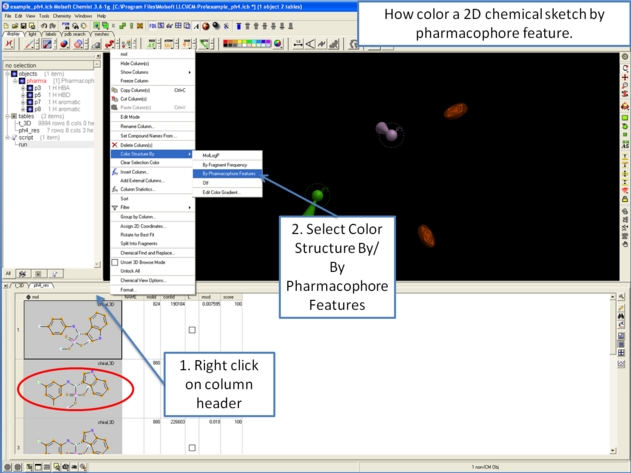Expand the tables tree node
Image resolution: width=631 pixels, height=473 pixels.
pos(7,116)
